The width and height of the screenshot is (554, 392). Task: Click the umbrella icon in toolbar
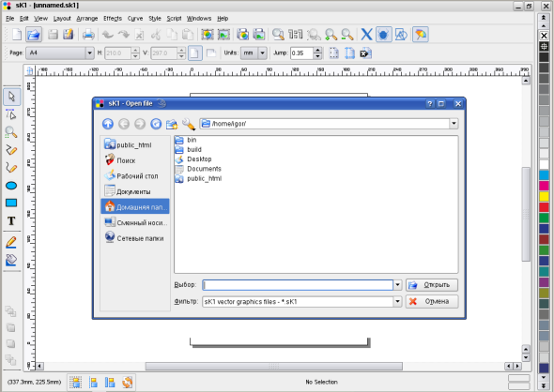click(421, 34)
